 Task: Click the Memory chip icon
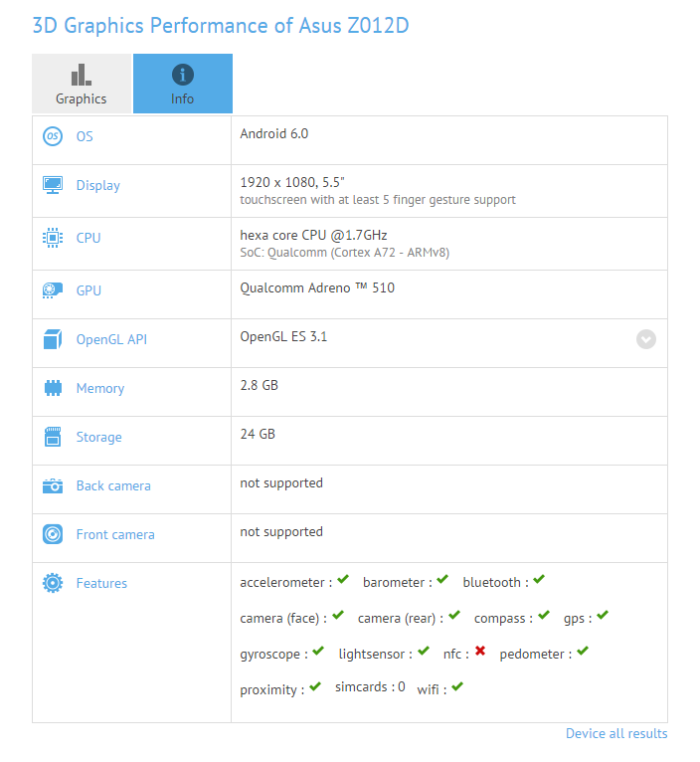[x=53, y=388]
